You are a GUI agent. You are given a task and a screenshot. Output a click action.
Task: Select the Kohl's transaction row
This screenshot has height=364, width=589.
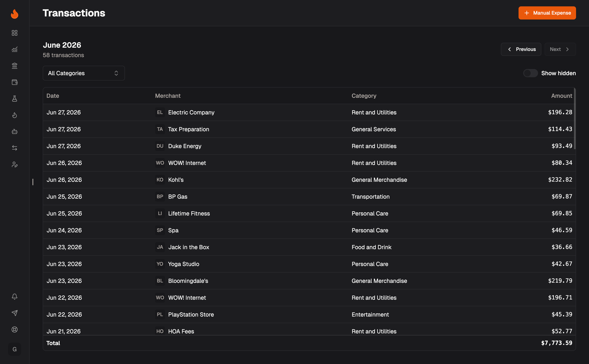[x=309, y=180]
